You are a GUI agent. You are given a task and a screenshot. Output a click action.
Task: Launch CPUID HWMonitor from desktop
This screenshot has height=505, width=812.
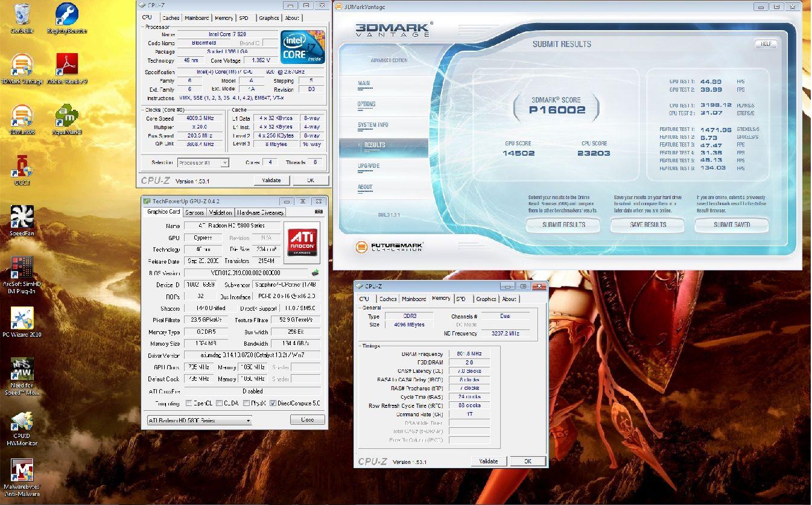coord(22,428)
